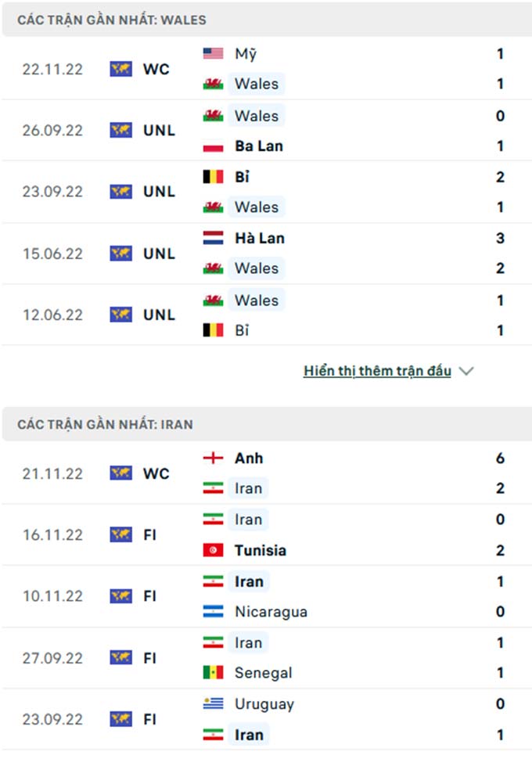Click the Hà Lan team name
This screenshot has width=532, height=759.
(x=259, y=238)
